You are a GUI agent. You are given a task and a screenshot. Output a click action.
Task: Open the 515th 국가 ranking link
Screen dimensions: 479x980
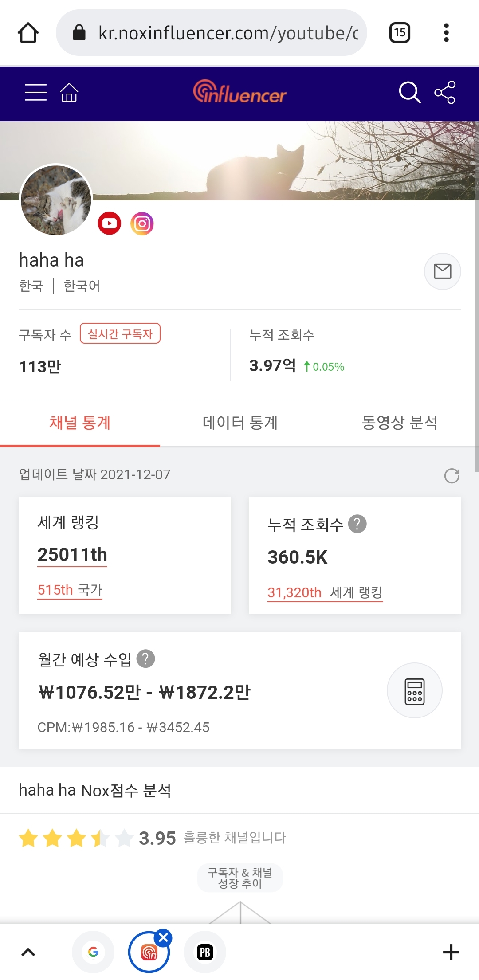pyautogui.click(x=70, y=590)
